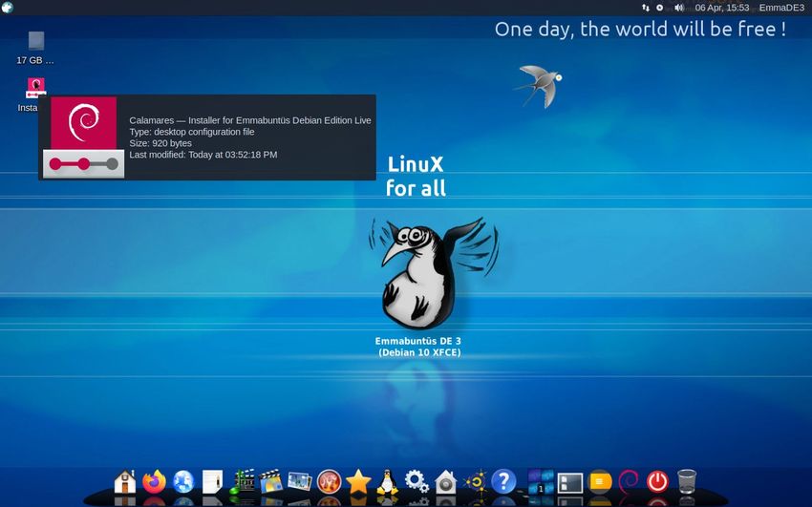Open the applications menu in top-left corner
Viewport: 812px width, 507px height.
[x=8, y=8]
